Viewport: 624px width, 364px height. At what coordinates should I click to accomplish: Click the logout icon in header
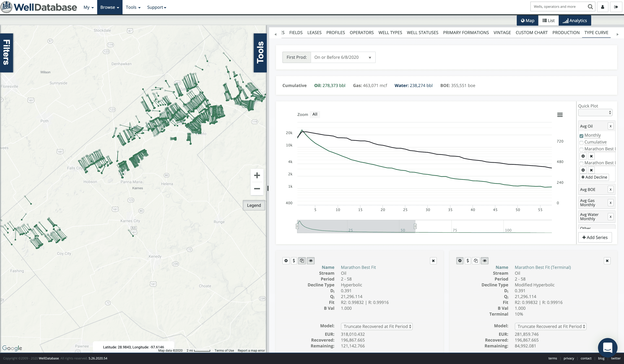(616, 7)
